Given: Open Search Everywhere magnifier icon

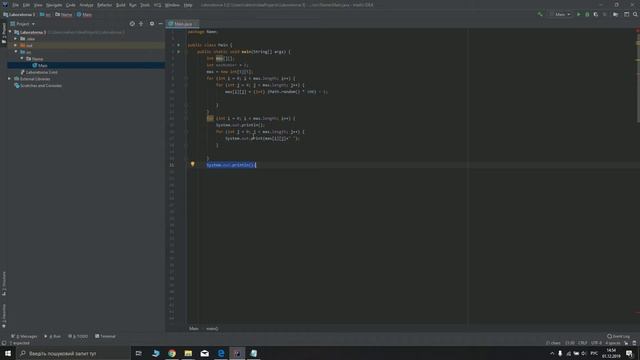Looking at the screenshot, I should [x=635, y=14].
